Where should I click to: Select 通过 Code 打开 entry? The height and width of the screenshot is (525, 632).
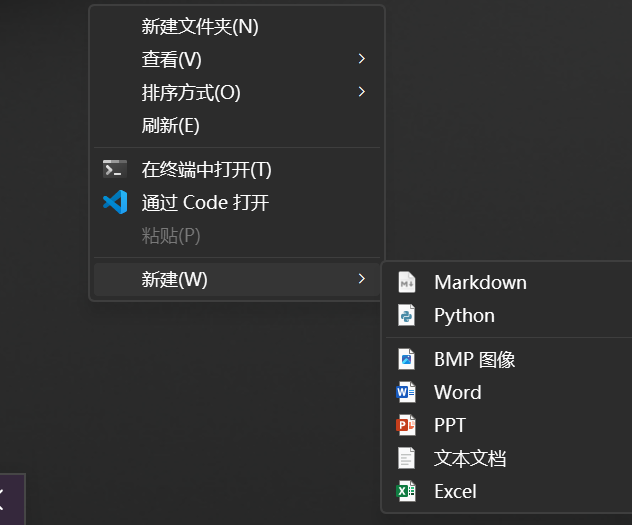click(x=237, y=202)
